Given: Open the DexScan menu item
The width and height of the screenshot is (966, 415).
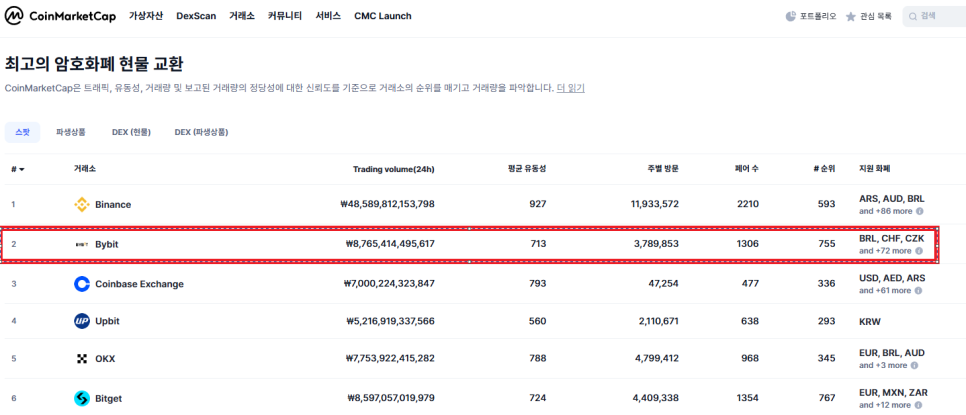Looking at the screenshot, I should [x=196, y=16].
